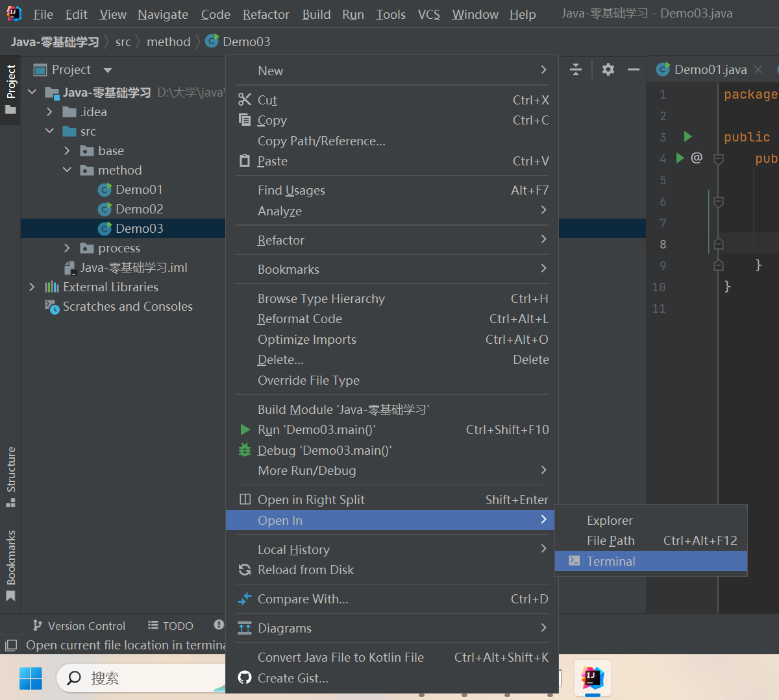This screenshot has width=779, height=700.
Task: Choose File Path in submenu
Action: [651, 540]
